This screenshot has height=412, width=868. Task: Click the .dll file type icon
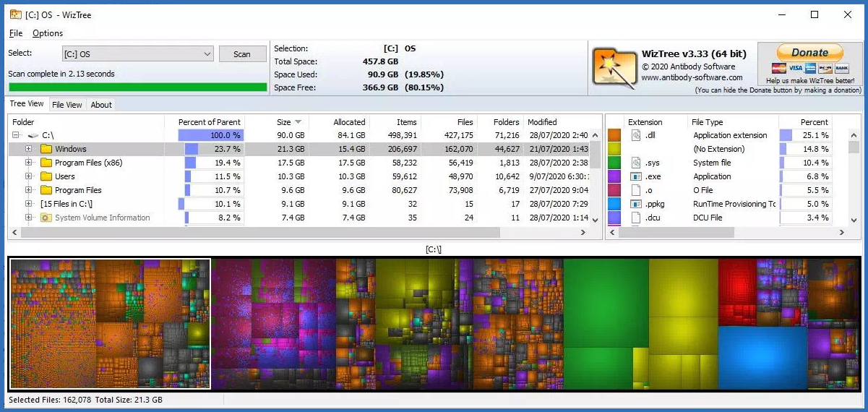coord(636,135)
